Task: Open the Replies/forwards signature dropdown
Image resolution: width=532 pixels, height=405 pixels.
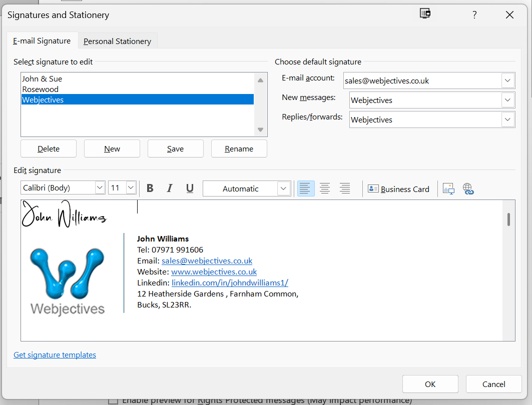Action: pos(507,119)
